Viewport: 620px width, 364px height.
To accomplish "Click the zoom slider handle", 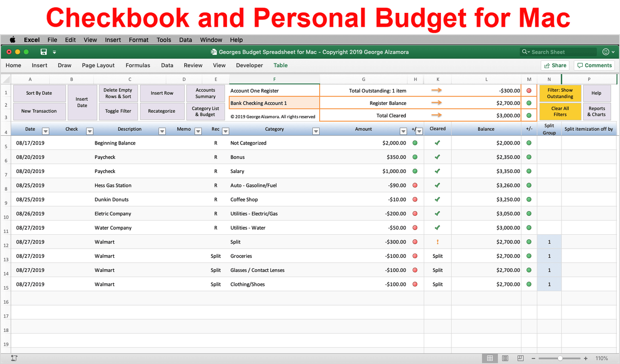I will pyautogui.click(x=560, y=358).
